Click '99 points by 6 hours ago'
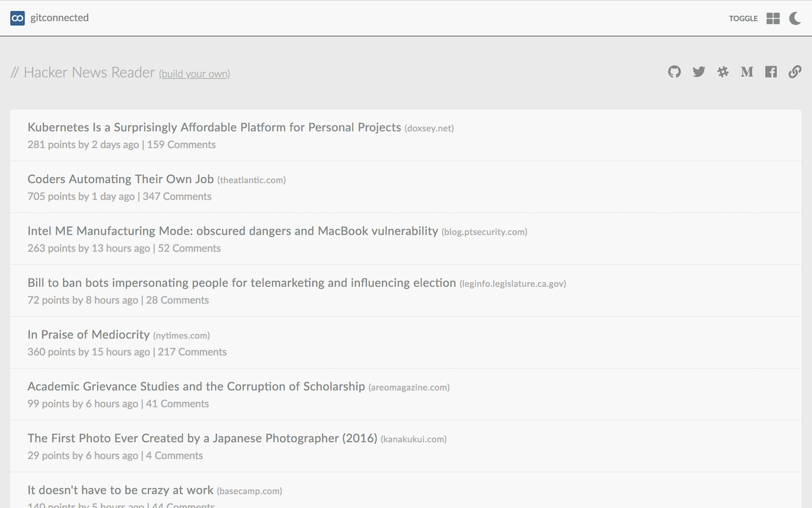The height and width of the screenshot is (508, 812). point(82,404)
